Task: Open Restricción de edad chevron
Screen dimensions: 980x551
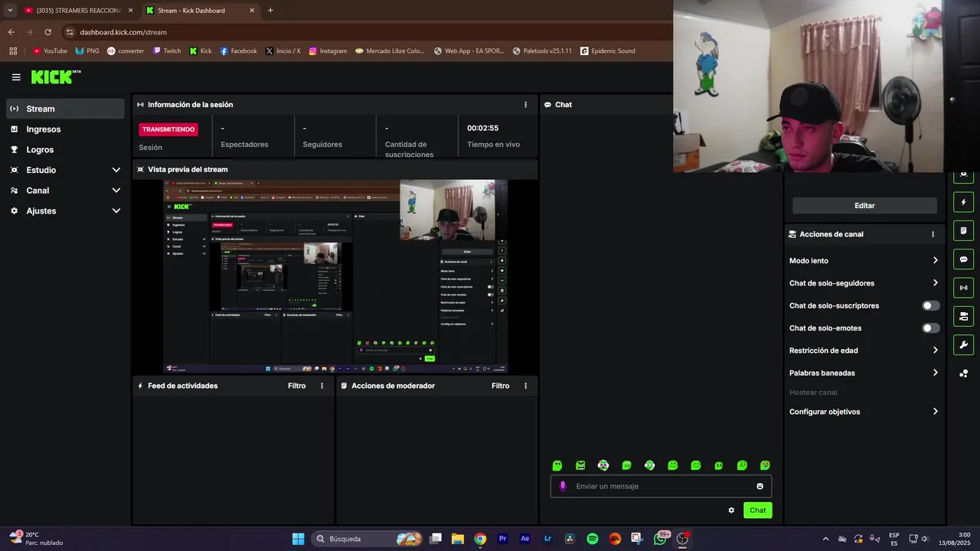Action: pyautogui.click(x=935, y=350)
